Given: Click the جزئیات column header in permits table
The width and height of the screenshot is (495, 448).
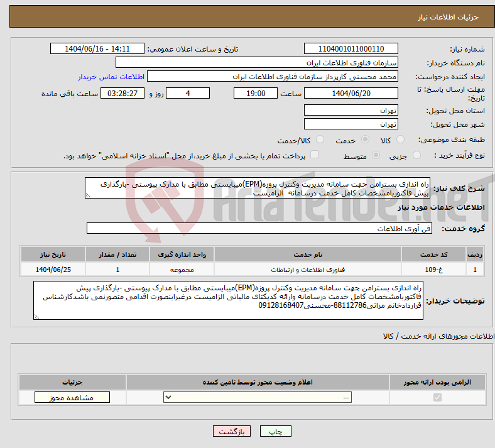Looking at the screenshot, I should tap(72, 382).
